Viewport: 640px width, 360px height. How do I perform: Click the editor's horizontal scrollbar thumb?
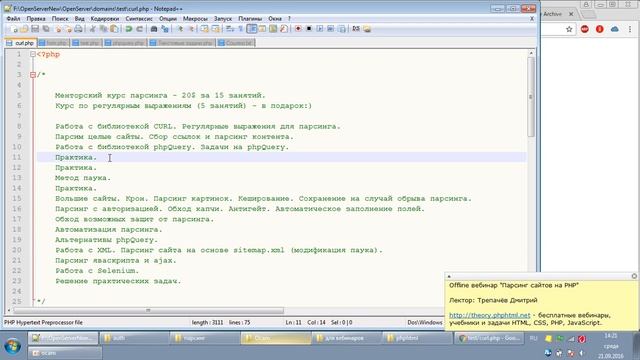click(x=148, y=311)
